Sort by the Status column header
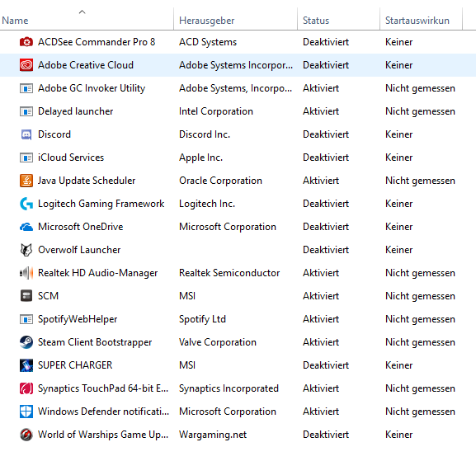 (338, 21)
